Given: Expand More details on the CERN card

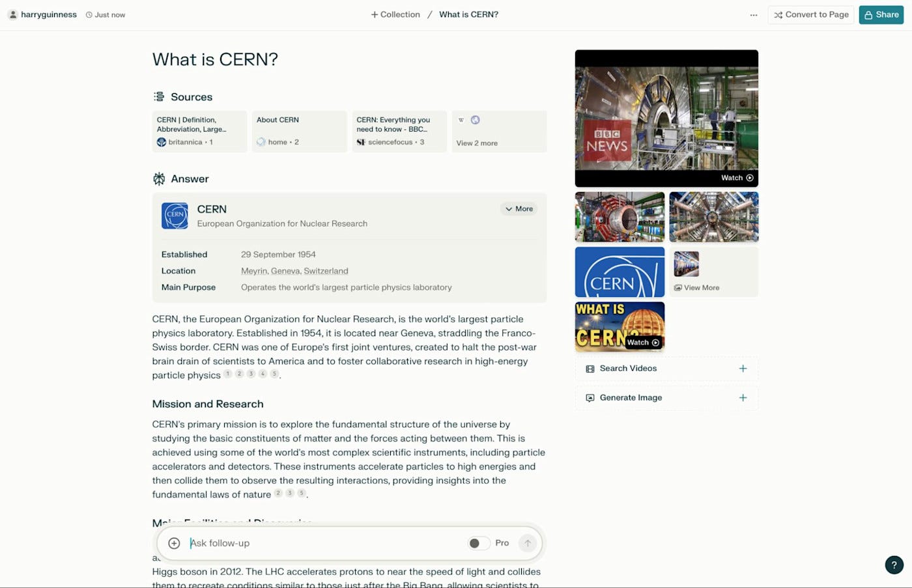Looking at the screenshot, I should tap(518, 208).
